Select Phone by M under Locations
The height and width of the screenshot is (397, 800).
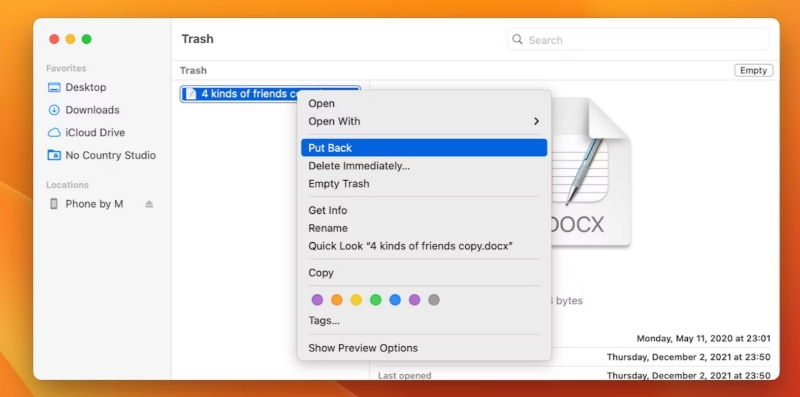(94, 204)
